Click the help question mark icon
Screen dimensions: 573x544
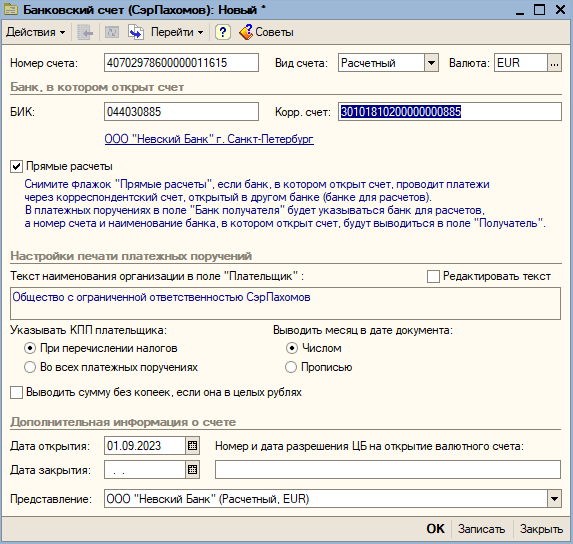[x=223, y=32]
